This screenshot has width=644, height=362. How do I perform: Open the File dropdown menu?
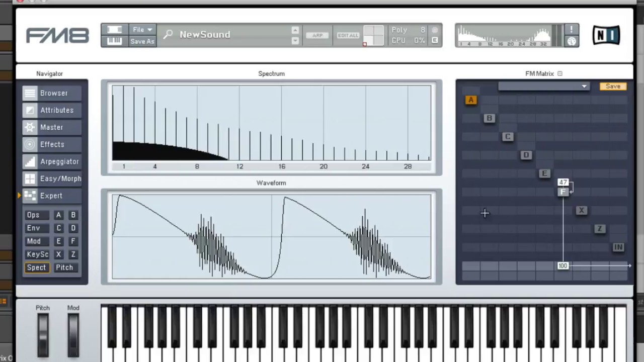point(142,30)
